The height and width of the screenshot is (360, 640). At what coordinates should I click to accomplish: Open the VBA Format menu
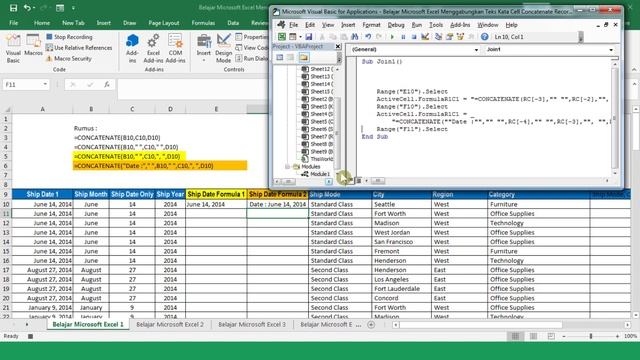coord(371,25)
